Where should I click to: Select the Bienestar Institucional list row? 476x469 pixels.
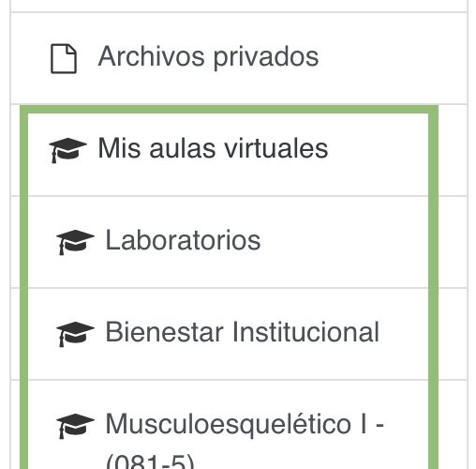pyautogui.click(x=229, y=334)
